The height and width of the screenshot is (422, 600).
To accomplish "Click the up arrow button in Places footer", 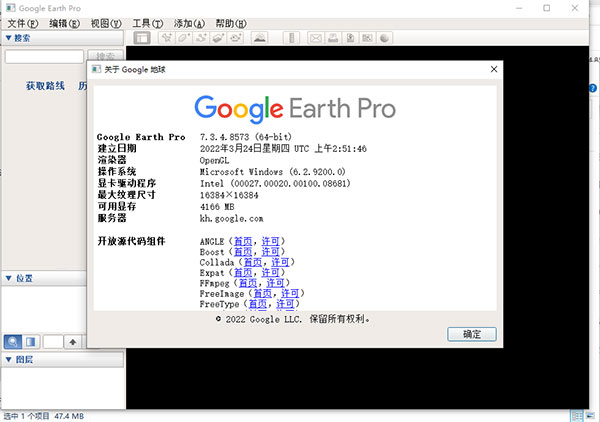I will (73, 342).
